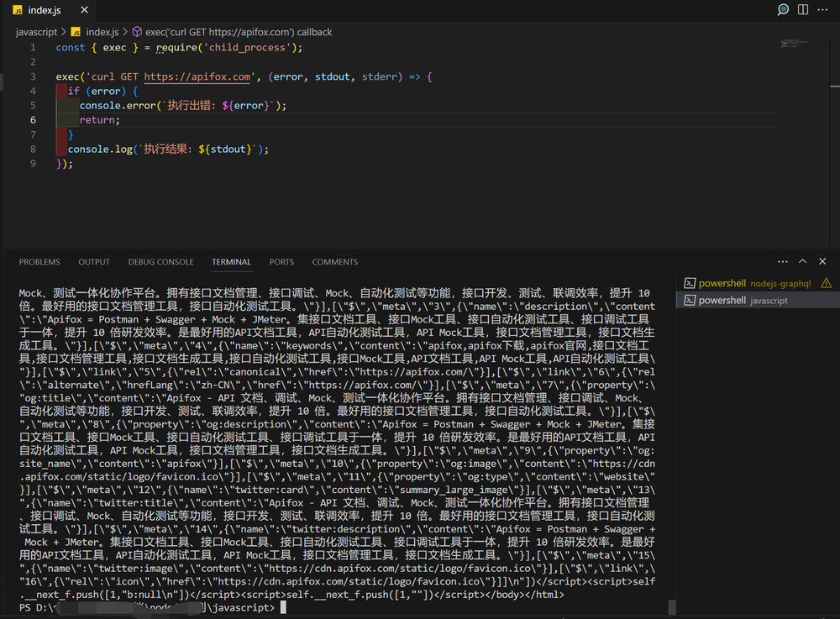
Task: Maximize the panel using the chevron-up
Action: [802, 262]
